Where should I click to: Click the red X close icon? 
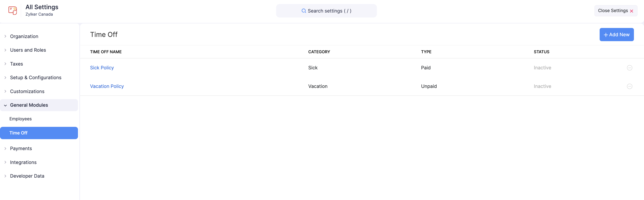pyautogui.click(x=631, y=11)
